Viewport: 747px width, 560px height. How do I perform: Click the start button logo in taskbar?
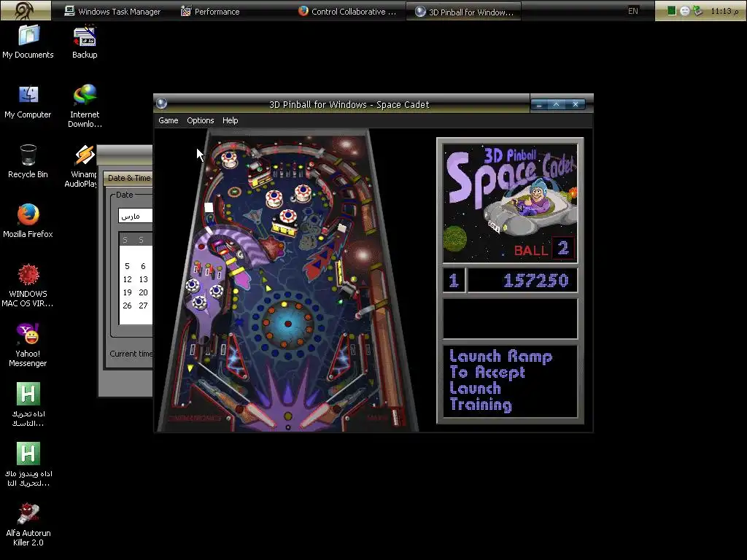click(x=26, y=10)
